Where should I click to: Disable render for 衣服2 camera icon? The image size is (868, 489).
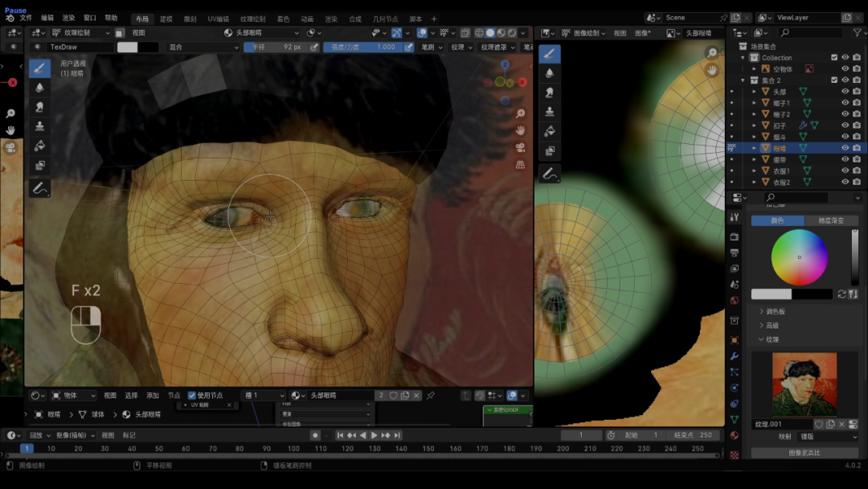point(857,183)
